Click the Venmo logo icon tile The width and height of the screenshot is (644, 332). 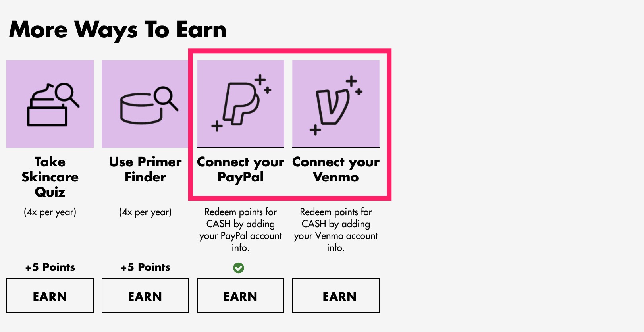(336, 104)
